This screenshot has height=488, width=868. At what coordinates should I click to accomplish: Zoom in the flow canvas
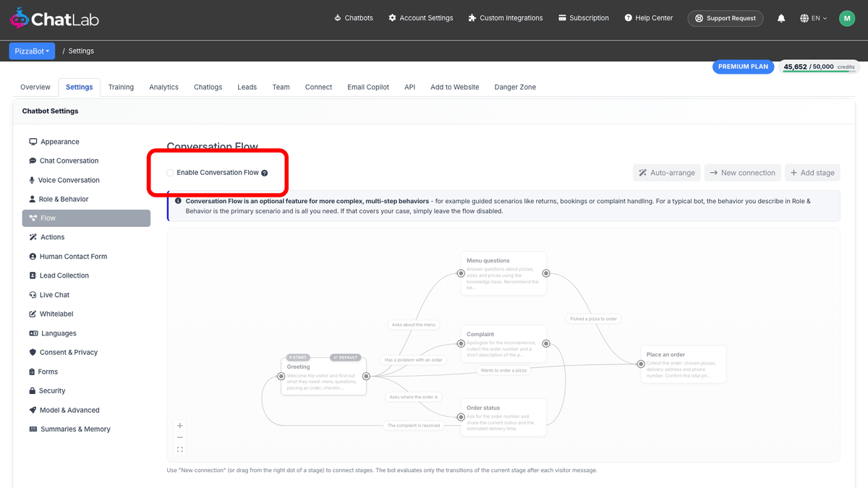[x=180, y=426]
